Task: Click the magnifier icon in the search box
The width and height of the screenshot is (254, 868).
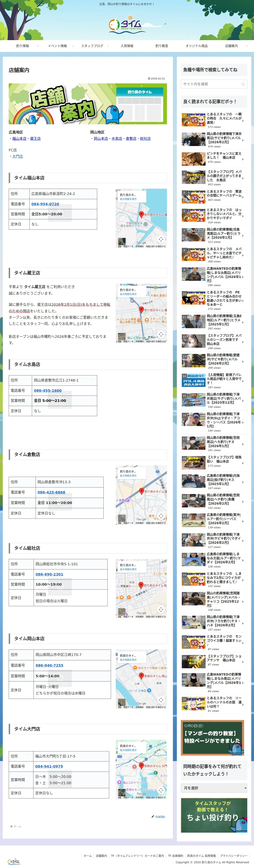Action: 243,84
